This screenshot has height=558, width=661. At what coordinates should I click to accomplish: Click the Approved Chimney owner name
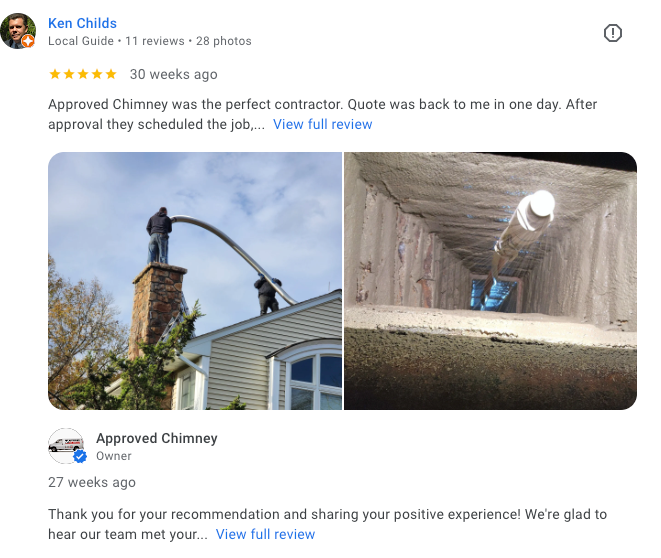157,438
